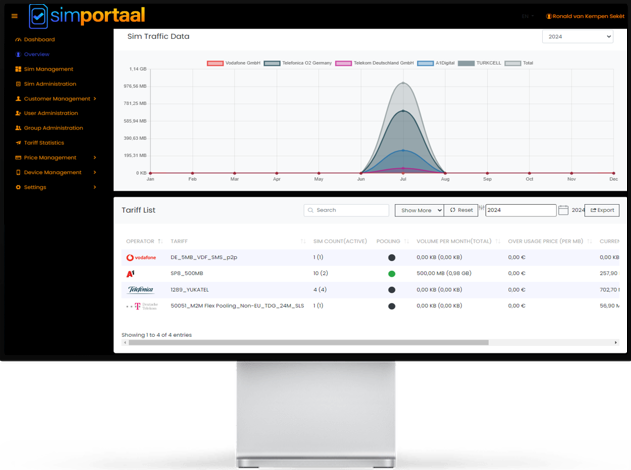Image resolution: width=631 pixels, height=470 pixels.
Task: Open Tariff Statistics menu item
Action: click(x=44, y=143)
